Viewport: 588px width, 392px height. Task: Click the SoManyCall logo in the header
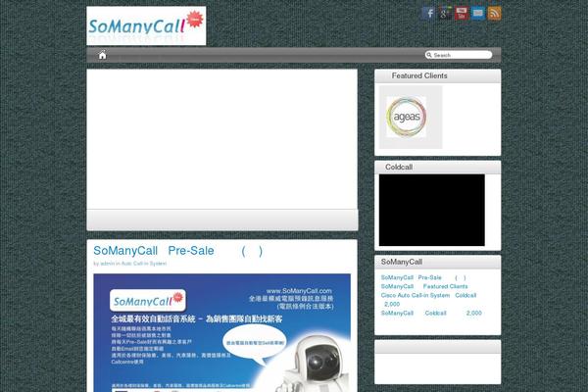(146, 25)
